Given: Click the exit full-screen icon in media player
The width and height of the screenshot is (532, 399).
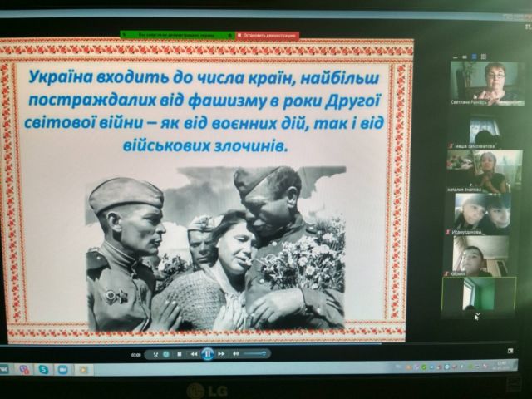Looking at the screenshot, I should pyautogui.click(x=510, y=351).
